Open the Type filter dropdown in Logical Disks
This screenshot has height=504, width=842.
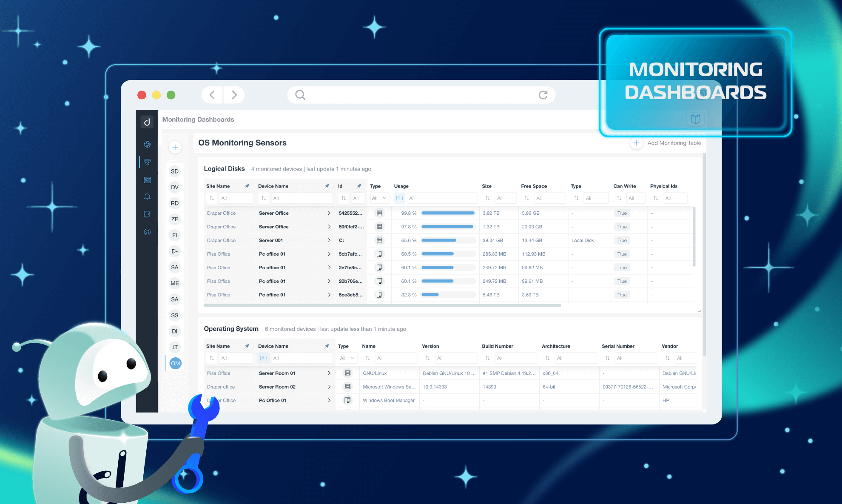(x=379, y=198)
